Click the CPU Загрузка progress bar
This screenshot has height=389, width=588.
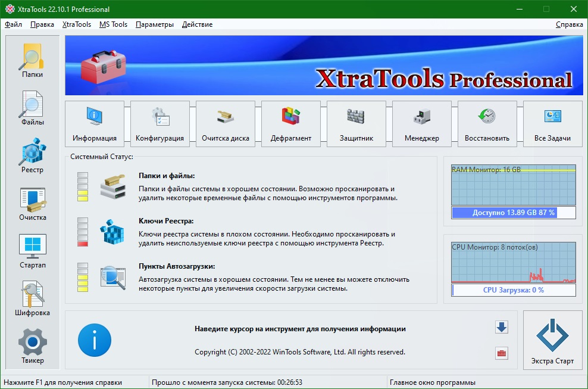pos(513,290)
